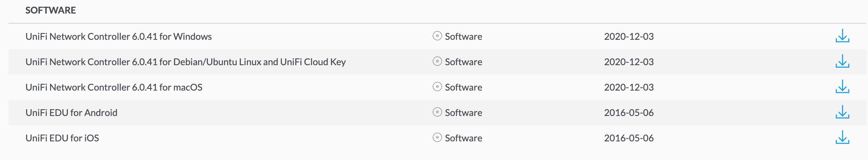Select the 2016-05-06 date in Android row
The height and width of the screenshot is (160, 868).
pos(629,113)
